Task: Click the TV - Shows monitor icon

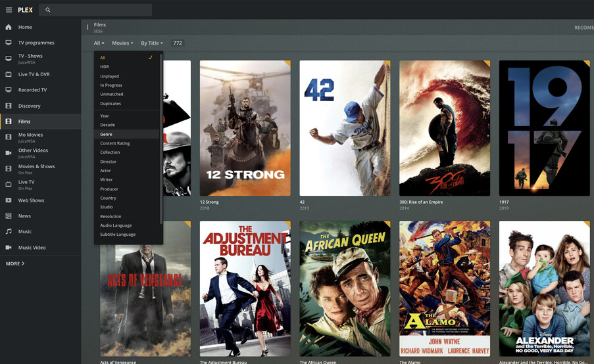Action: (x=9, y=58)
